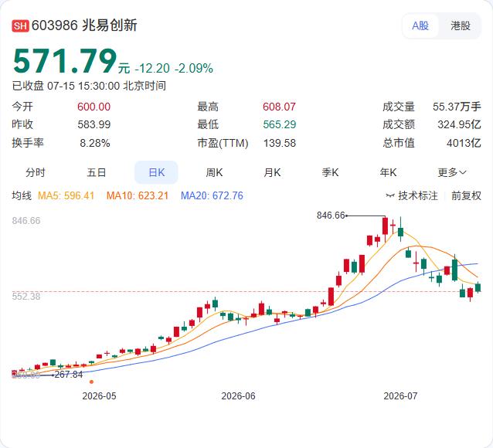Select the 年K chart tab
The height and width of the screenshot is (448, 493).
(388, 172)
